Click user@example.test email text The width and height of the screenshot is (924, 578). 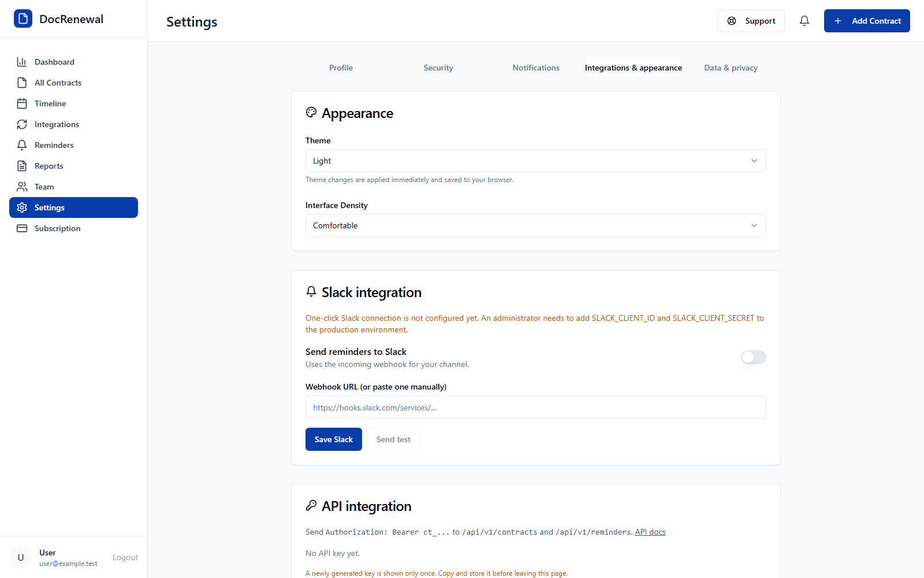(68, 564)
